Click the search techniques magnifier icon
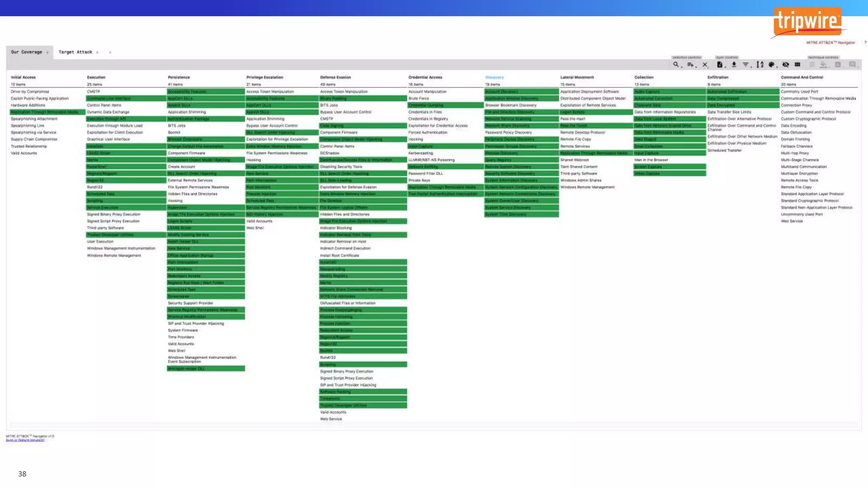Image resolution: width=868 pixels, height=488 pixels. (676, 65)
